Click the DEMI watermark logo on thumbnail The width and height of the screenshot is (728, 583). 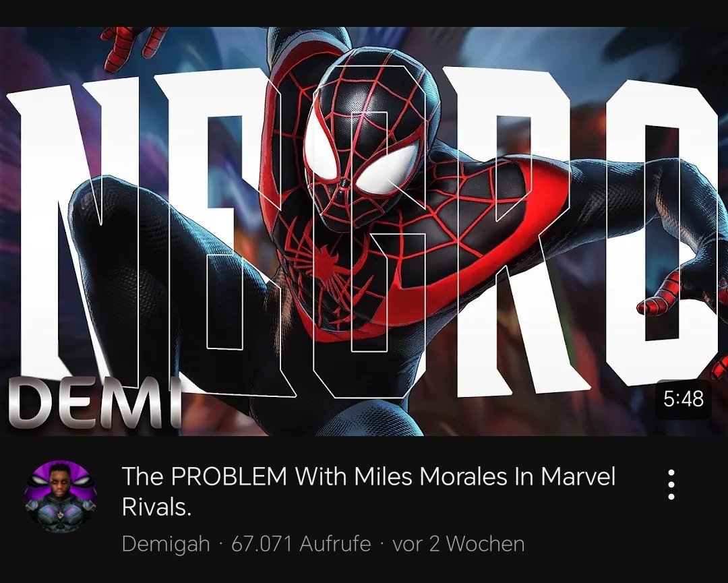(95, 404)
